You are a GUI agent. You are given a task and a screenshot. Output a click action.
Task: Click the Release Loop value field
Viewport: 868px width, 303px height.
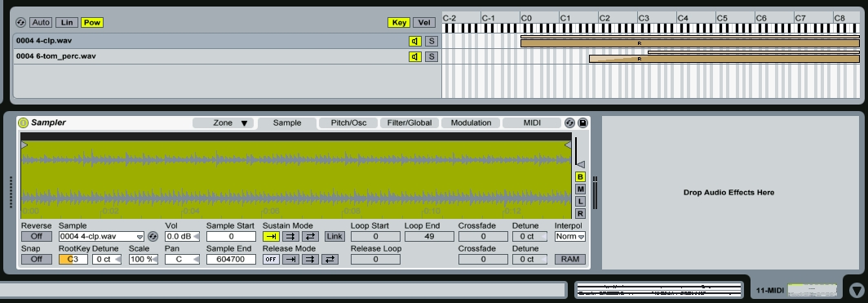click(375, 259)
